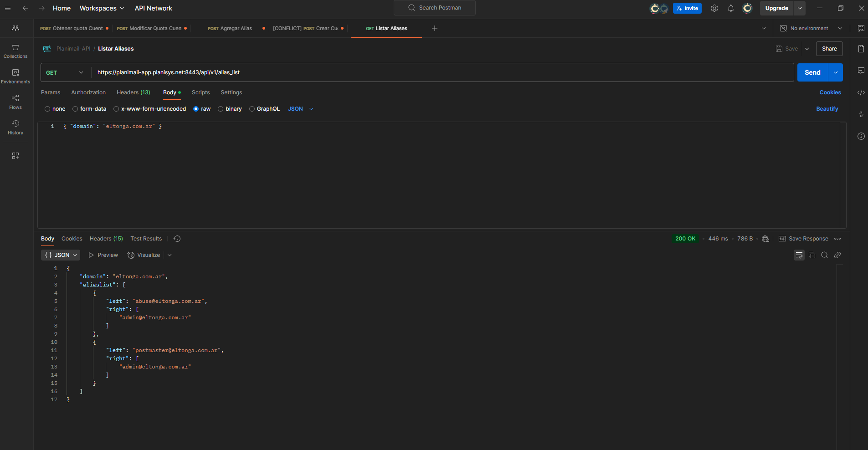Expand the Save options chevron
Viewport: 868px width, 450px height.
(807, 49)
